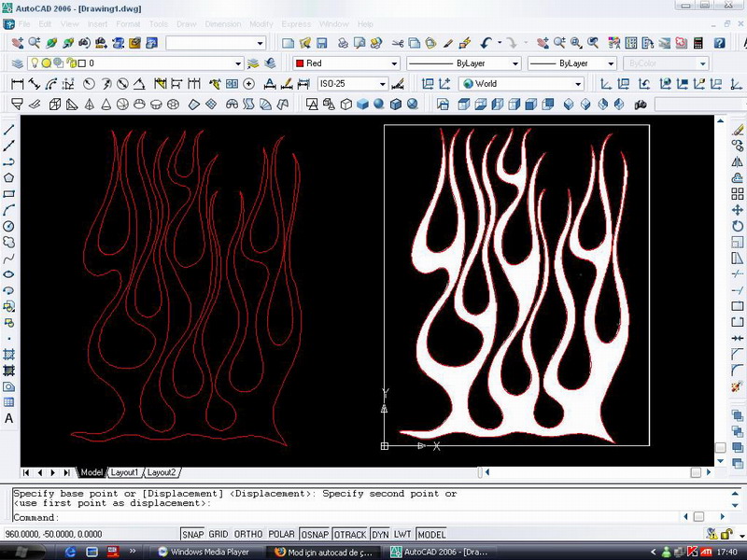Expand the Undo history dropdown arrow
747x560 pixels.
click(x=500, y=43)
